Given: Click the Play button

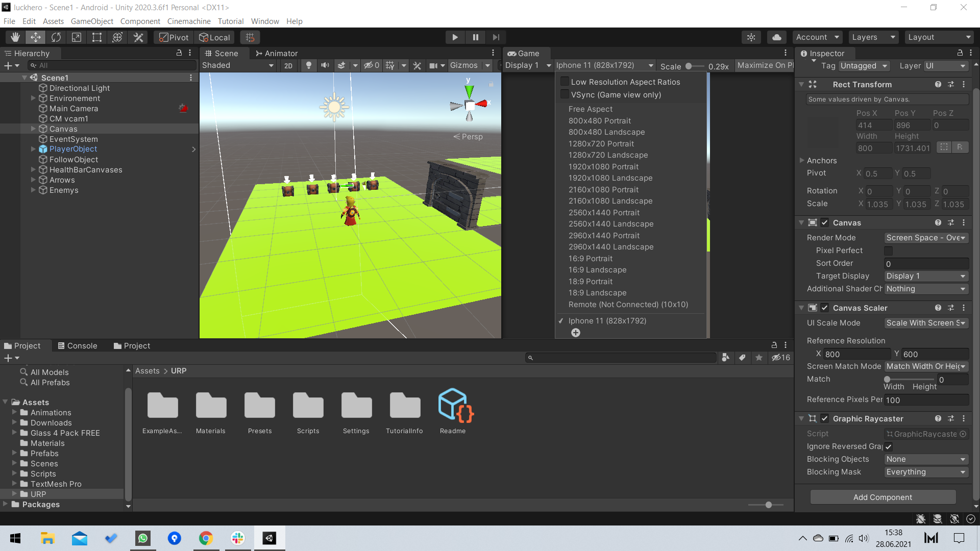Looking at the screenshot, I should click(x=455, y=37).
